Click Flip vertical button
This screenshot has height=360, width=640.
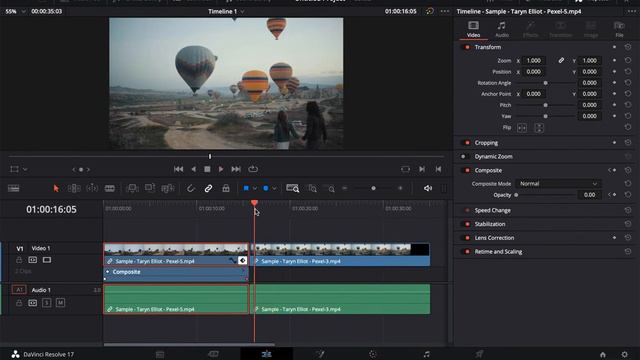click(x=539, y=128)
